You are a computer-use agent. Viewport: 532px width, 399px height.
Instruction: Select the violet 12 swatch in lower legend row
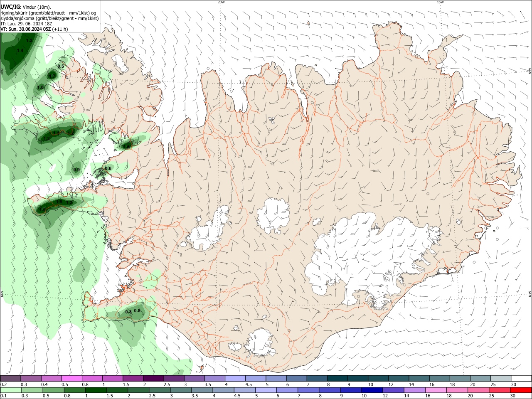[x=394, y=390]
